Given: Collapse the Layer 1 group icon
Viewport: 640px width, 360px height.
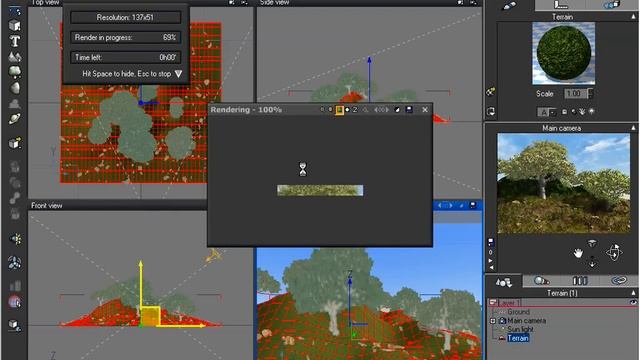Looking at the screenshot, I should (493, 302).
